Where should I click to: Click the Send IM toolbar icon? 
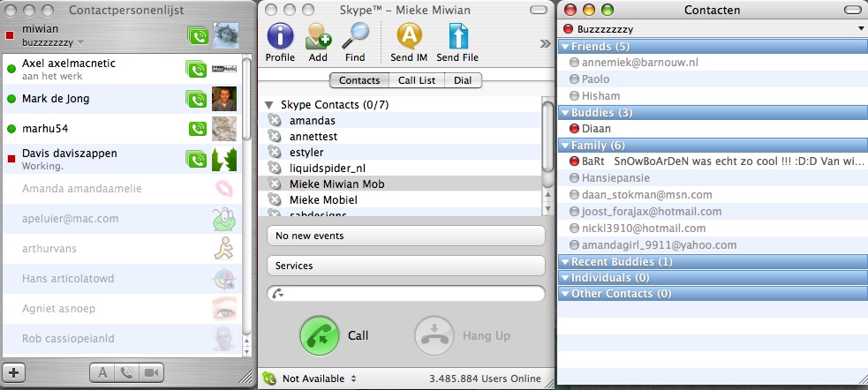(409, 42)
